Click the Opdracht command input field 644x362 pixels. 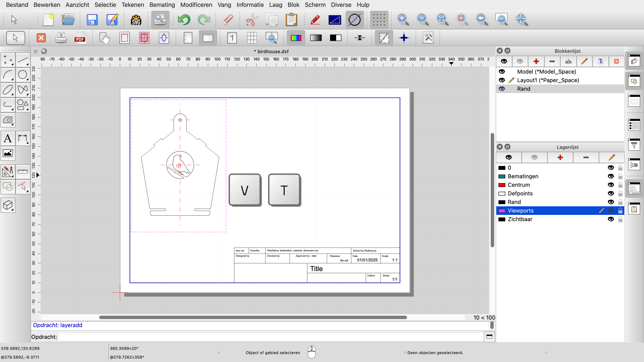(270, 337)
